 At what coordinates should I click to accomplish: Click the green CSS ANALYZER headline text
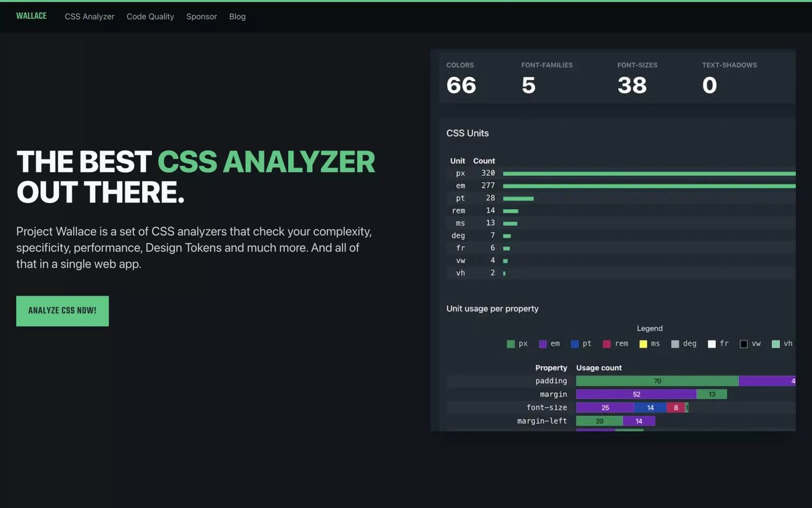(266, 162)
